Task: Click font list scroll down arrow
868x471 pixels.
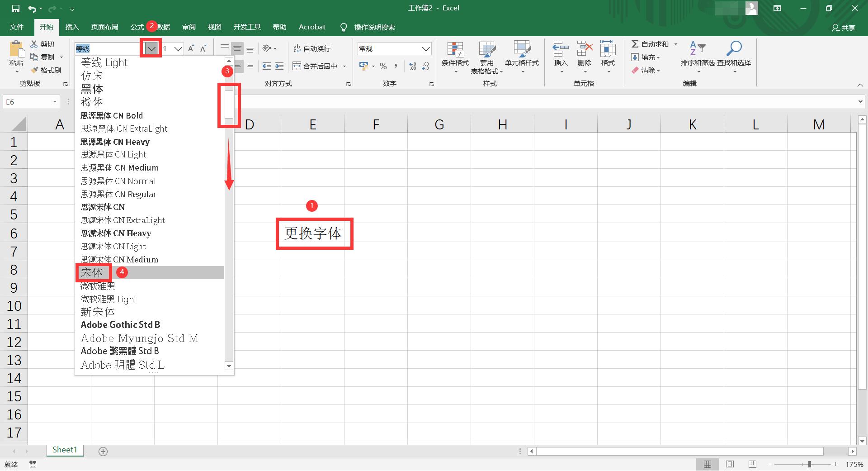Action: click(229, 366)
